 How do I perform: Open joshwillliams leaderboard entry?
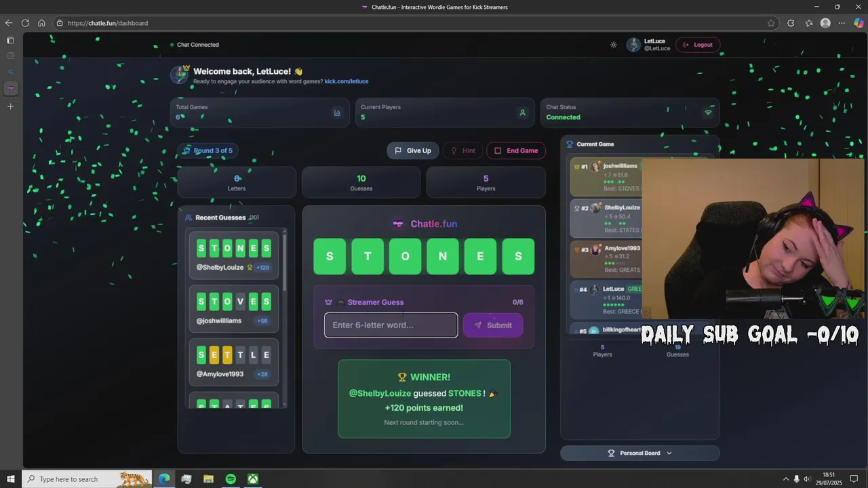coord(606,176)
